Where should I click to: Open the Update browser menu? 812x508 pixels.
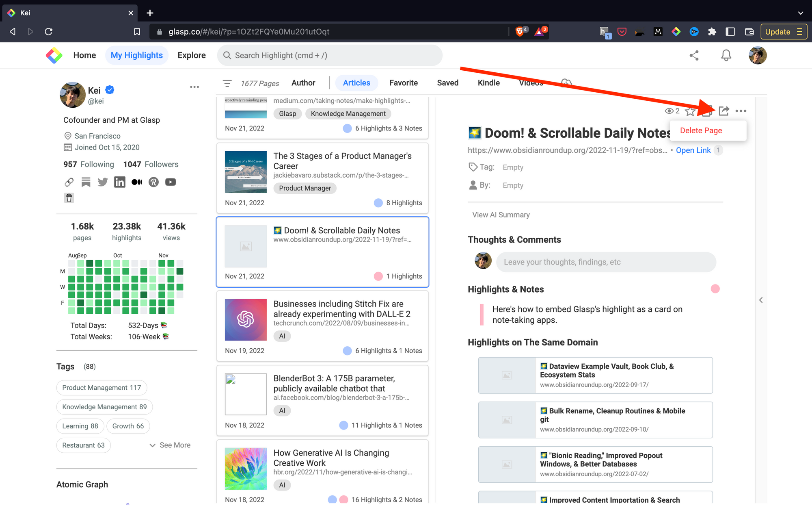[783, 32]
